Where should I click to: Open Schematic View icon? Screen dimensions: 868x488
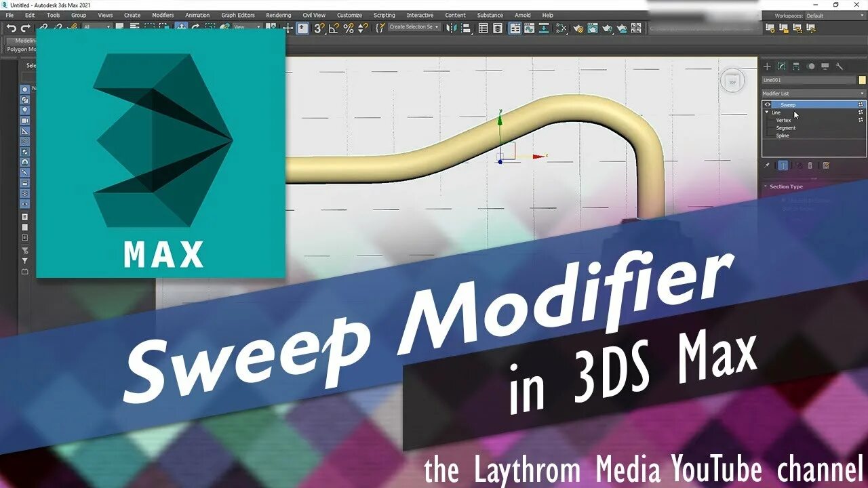click(x=544, y=28)
